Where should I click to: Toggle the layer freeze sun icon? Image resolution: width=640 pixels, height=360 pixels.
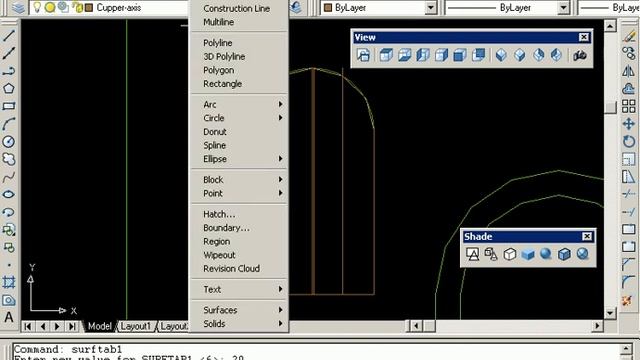[50, 7]
